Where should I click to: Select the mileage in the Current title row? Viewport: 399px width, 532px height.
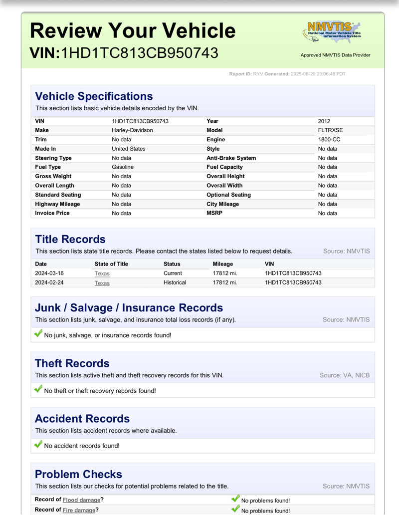225,273
